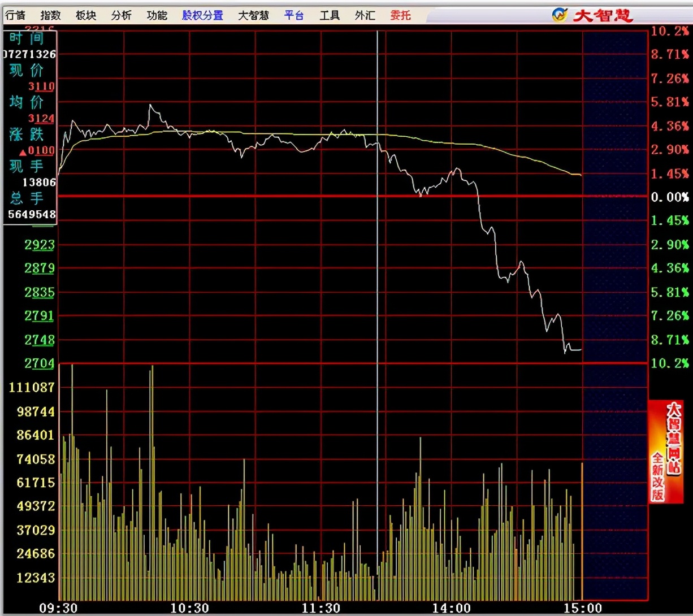Open the 分析 menu

coord(122,15)
